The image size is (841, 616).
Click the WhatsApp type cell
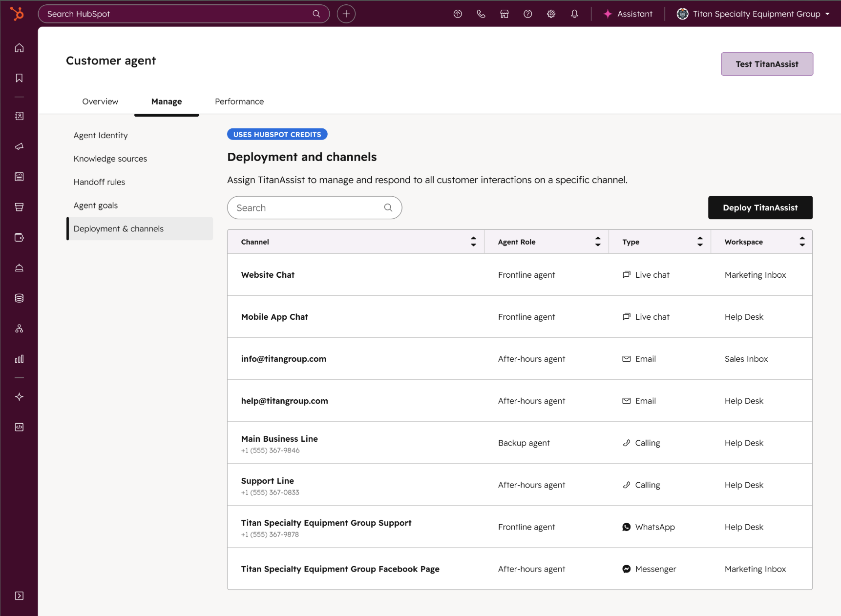click(x=649, y=527)
